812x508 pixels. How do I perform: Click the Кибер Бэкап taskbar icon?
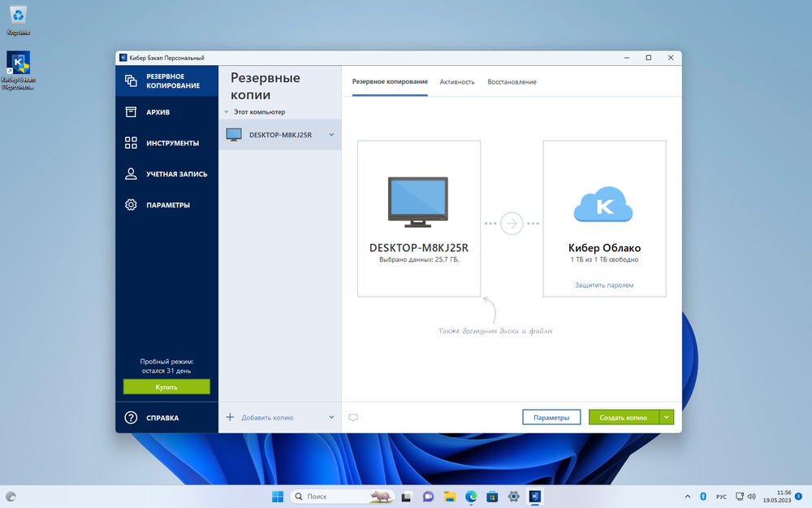tap(535, 497)
